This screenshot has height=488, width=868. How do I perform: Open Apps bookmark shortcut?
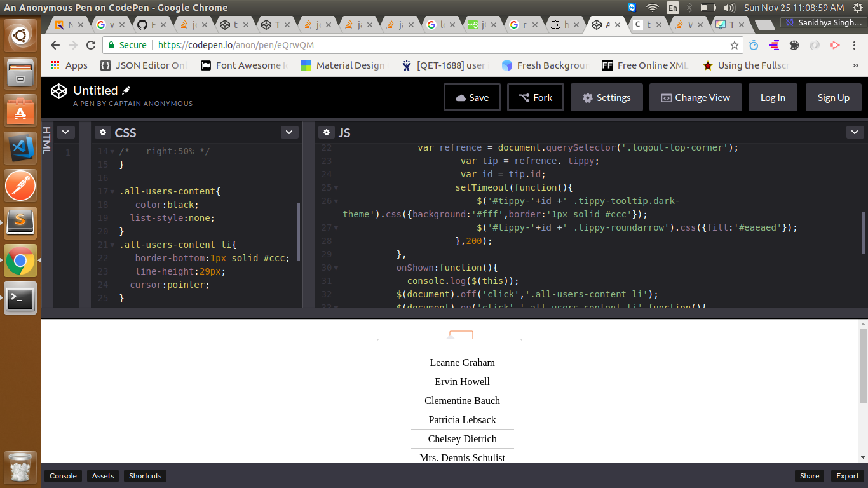click(x=69, y=65)
